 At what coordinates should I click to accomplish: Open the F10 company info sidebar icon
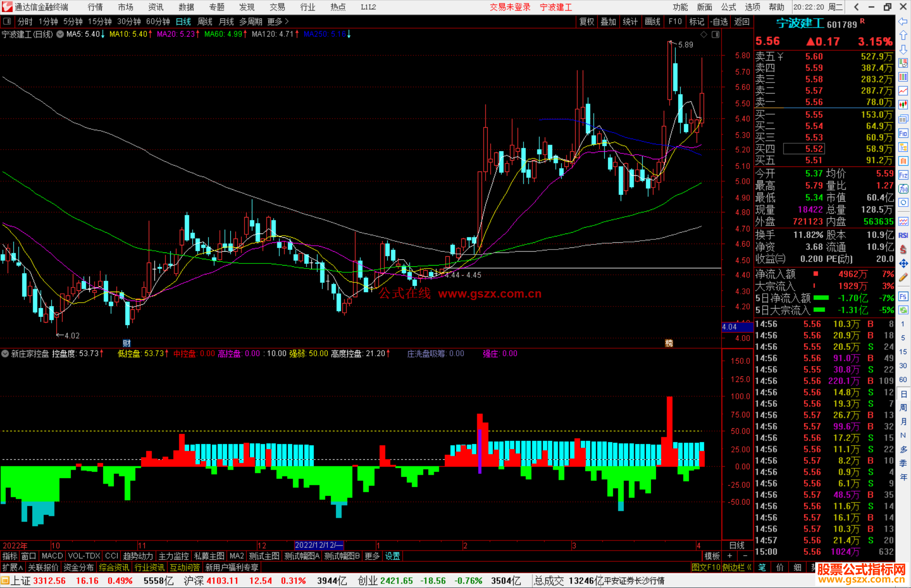point(903,133)
